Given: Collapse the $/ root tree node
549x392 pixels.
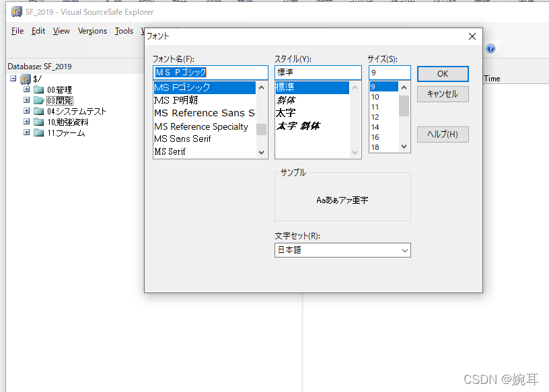Looking at the screenshot, I should 12,78.
